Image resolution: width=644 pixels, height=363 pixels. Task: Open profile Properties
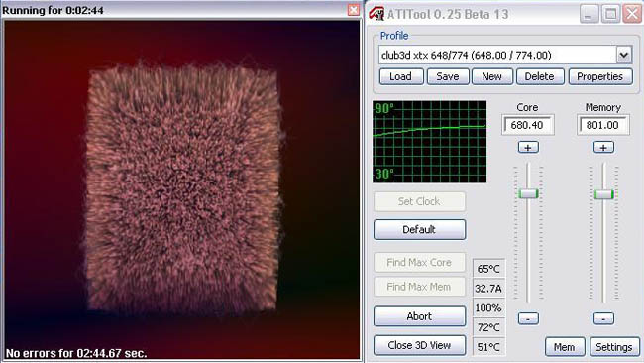(x=600, y=77)
